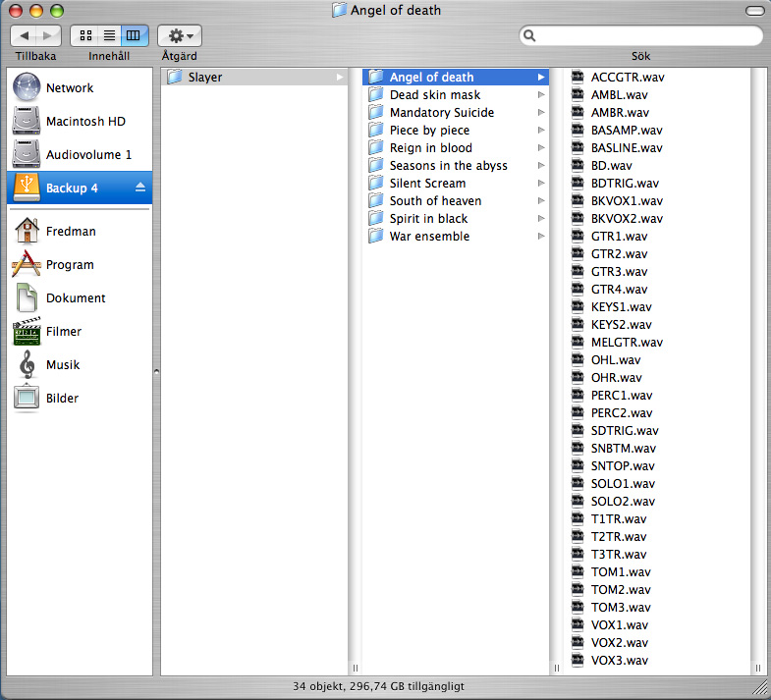Viewport: 771px width, 700px height.
Task: Click the sidebar divider handle
Action: (156, 372)
